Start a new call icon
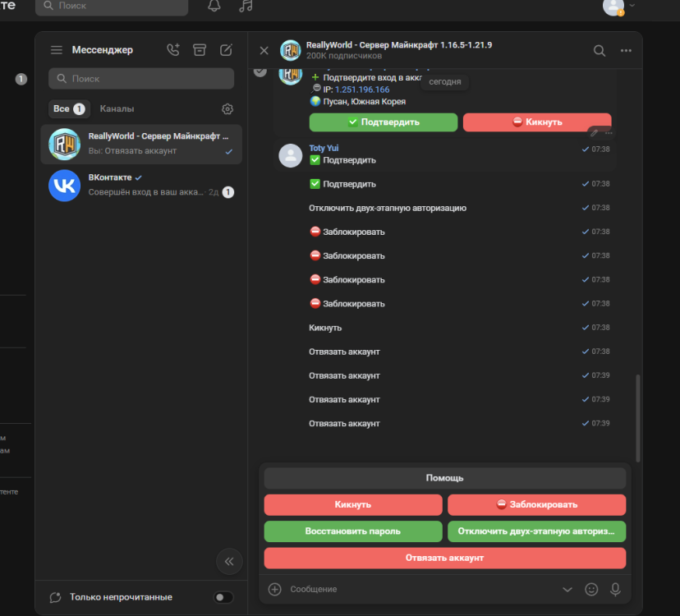This screenshot has width=680, height=616. (x=173, y=50)
